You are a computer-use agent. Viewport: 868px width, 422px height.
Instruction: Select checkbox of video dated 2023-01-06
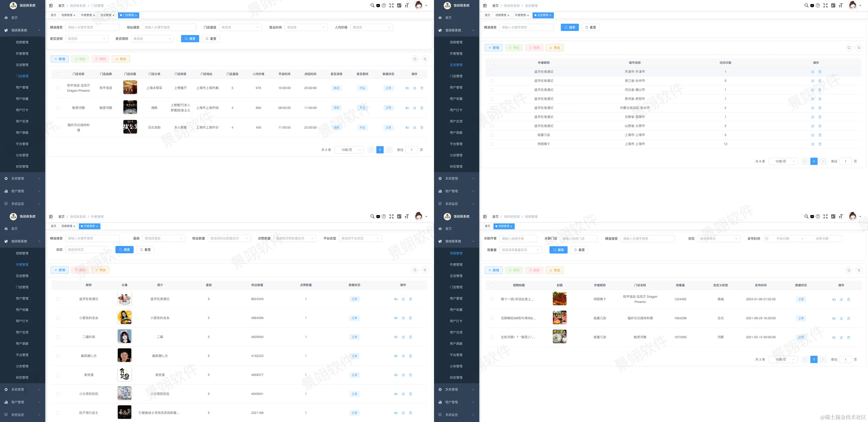point(492,299)
